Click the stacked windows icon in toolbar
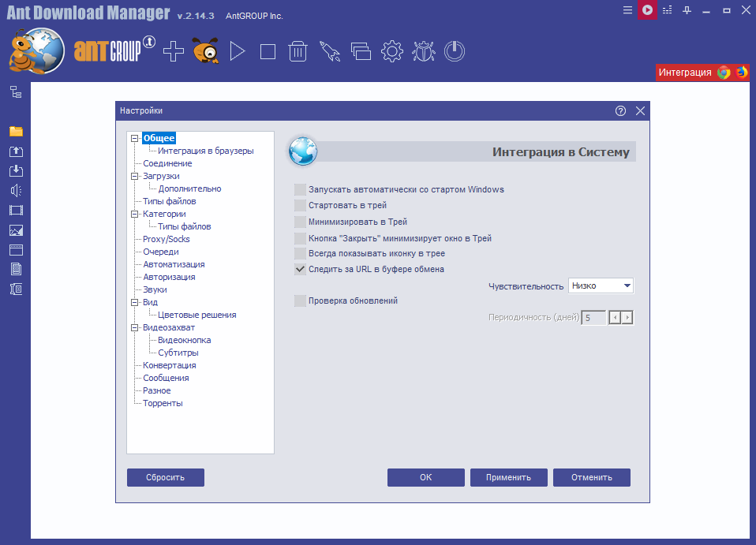756x545 pixels. (361, 51)
